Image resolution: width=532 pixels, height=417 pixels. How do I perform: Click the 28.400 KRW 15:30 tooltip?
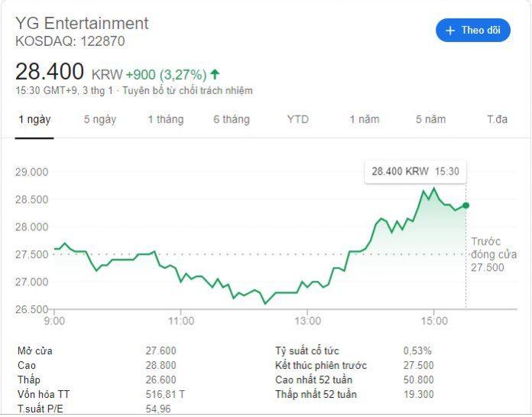point(415,171)
